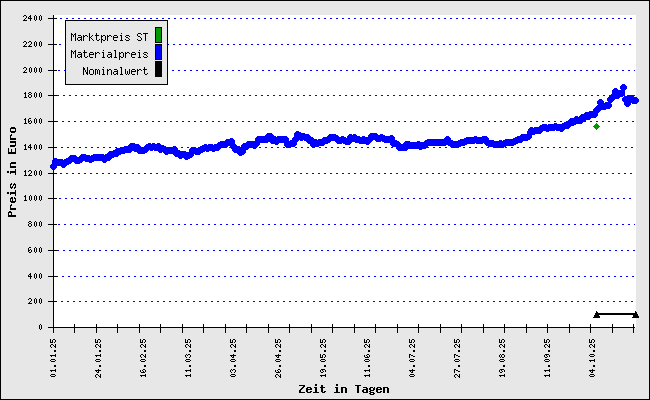Click the "Materialpreis" legend label
650x400 pixels.
[x=109, y=54]
